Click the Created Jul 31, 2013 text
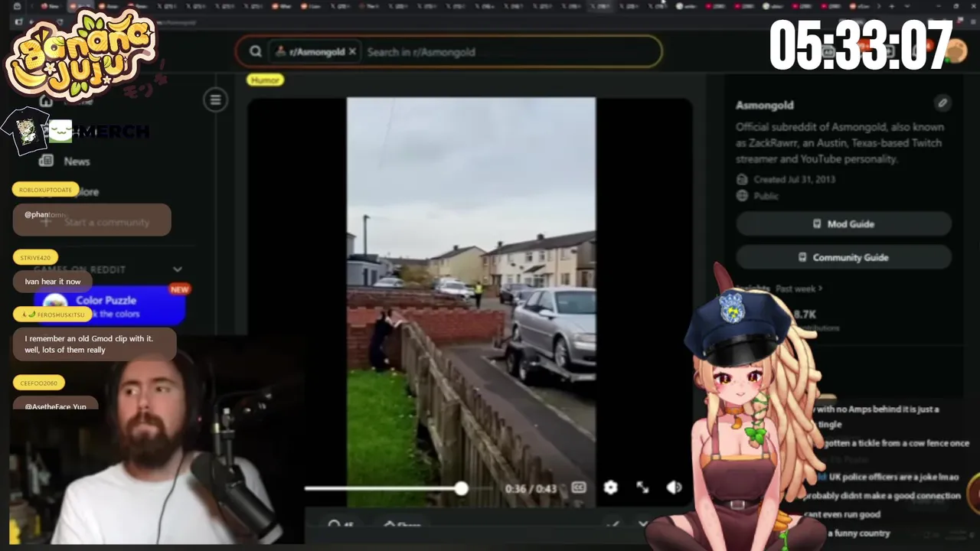The image size is (980, 551). 795,179
